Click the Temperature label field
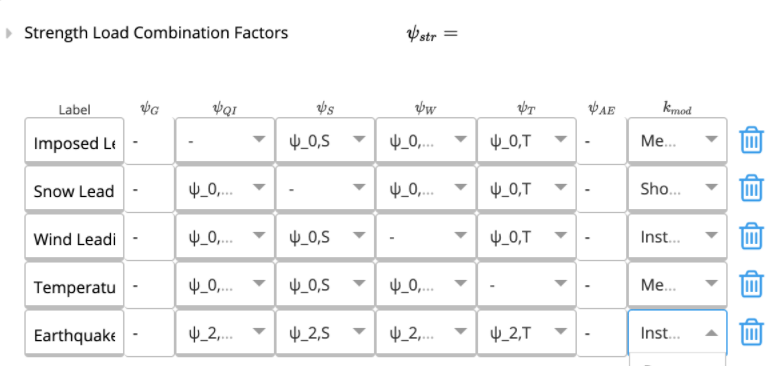 (74, 284)
